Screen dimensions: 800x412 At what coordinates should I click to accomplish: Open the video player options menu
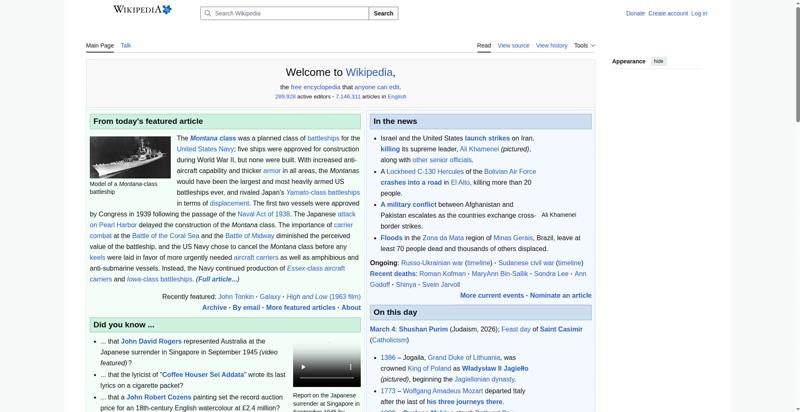[x=350, y=367]
